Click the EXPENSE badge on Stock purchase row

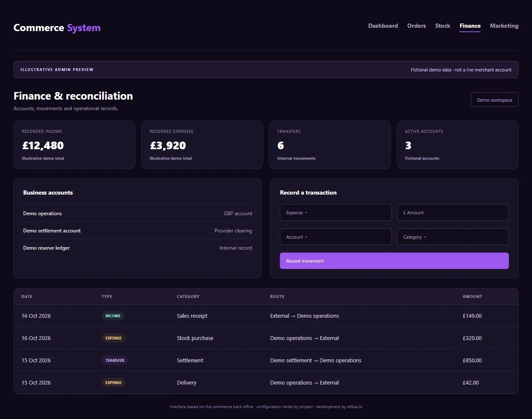(114, 338)
